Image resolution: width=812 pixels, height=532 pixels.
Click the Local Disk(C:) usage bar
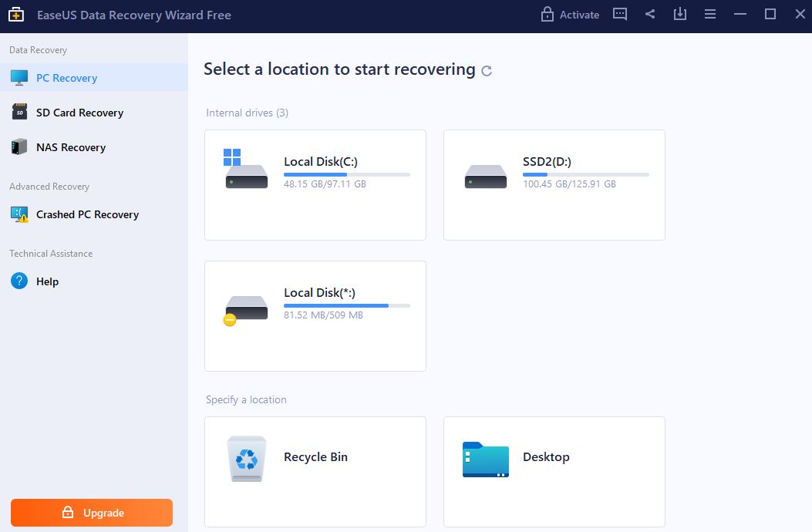347,174
